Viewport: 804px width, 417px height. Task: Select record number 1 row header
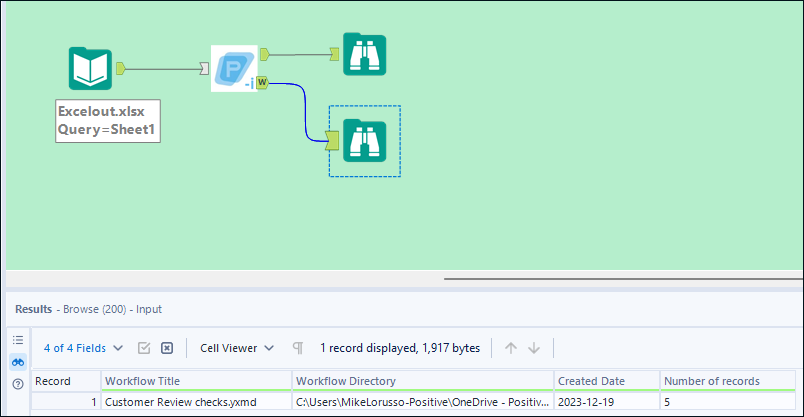pyautogui.click(x=66, y=402)
